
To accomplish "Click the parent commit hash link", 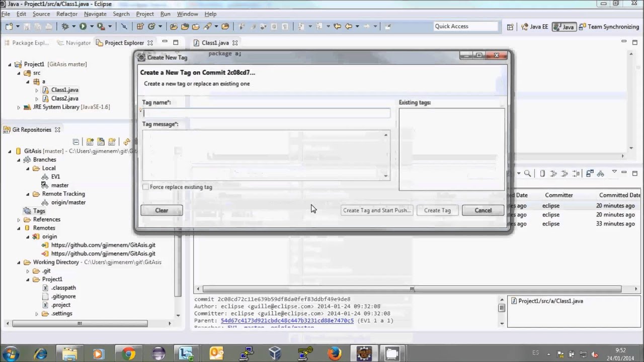I will click(287, 321).
